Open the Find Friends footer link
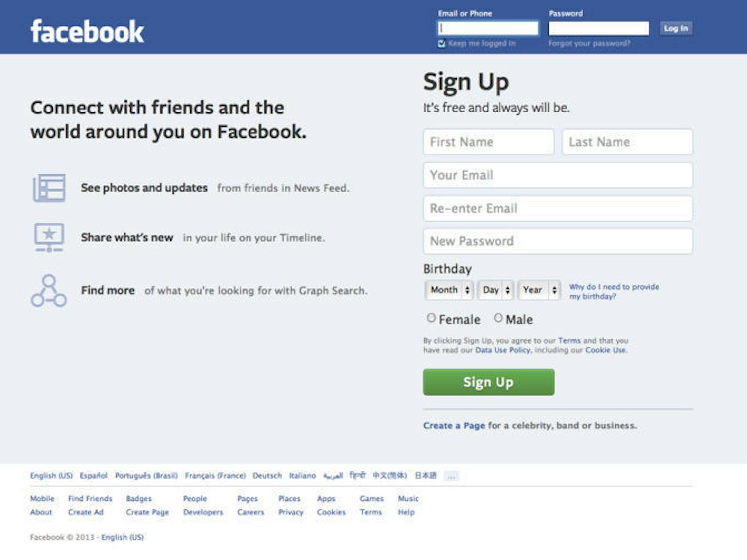 tap(90, 498)
